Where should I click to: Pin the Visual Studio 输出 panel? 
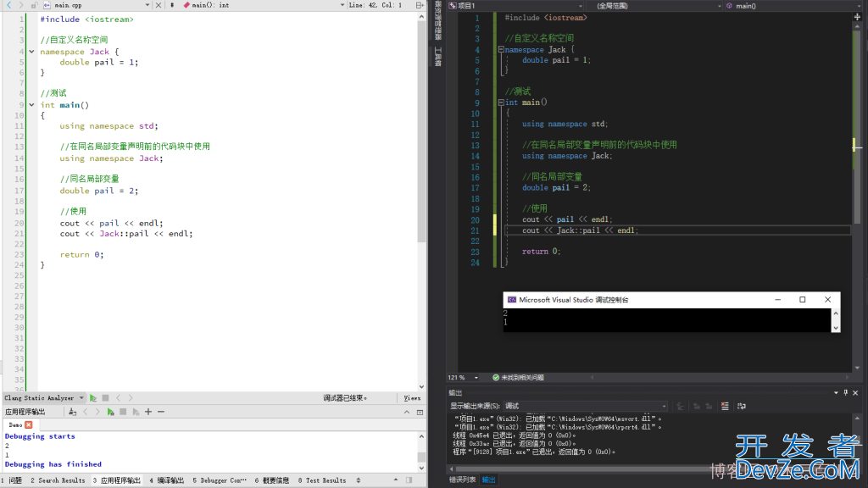click(846, 393)
